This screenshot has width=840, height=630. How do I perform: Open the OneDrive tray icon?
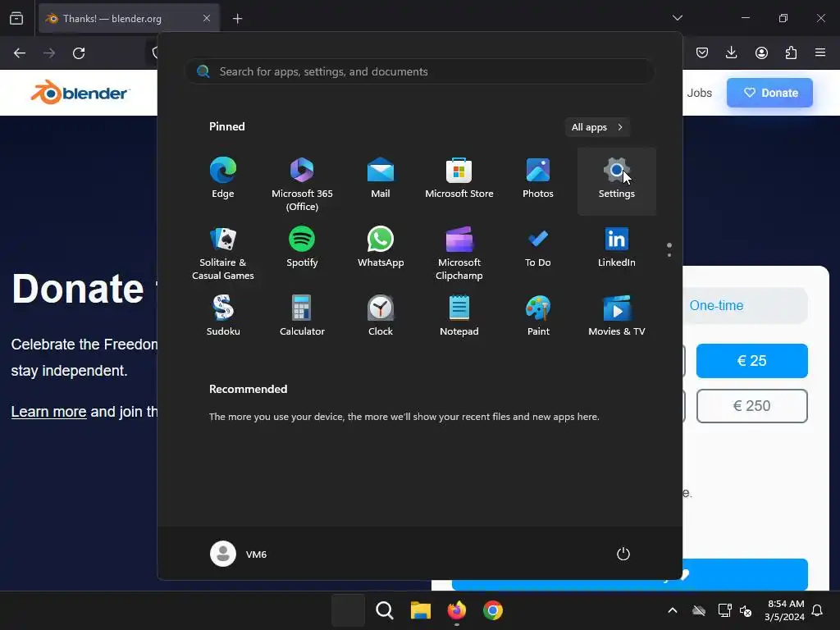click(699, 610)
